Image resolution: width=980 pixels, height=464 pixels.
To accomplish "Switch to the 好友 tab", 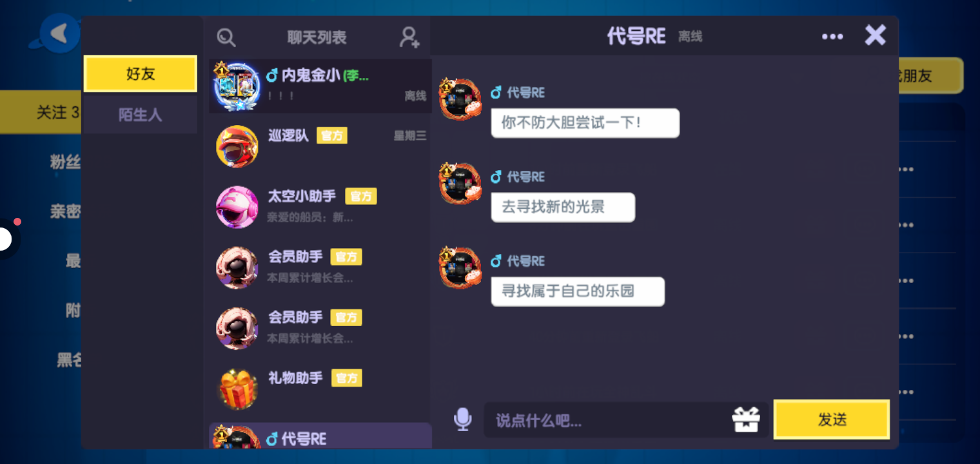I will click(x=140, y=73).
